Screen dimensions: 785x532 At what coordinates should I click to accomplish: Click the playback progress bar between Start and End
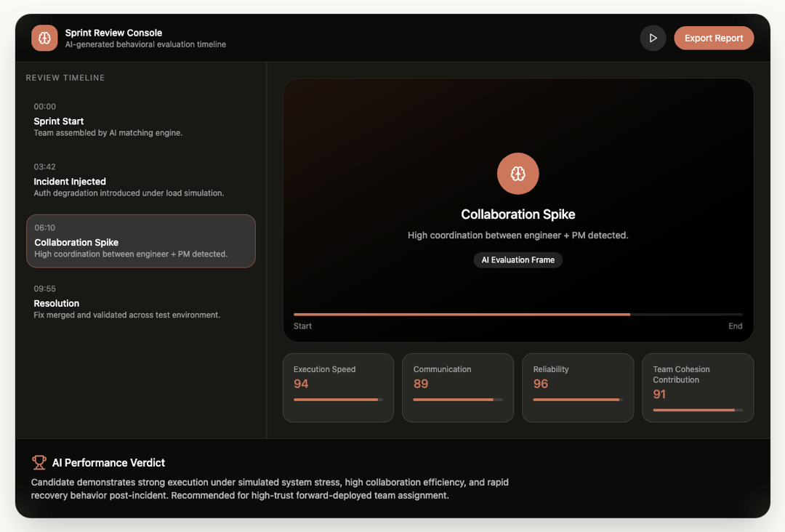(x=518, y=314)
